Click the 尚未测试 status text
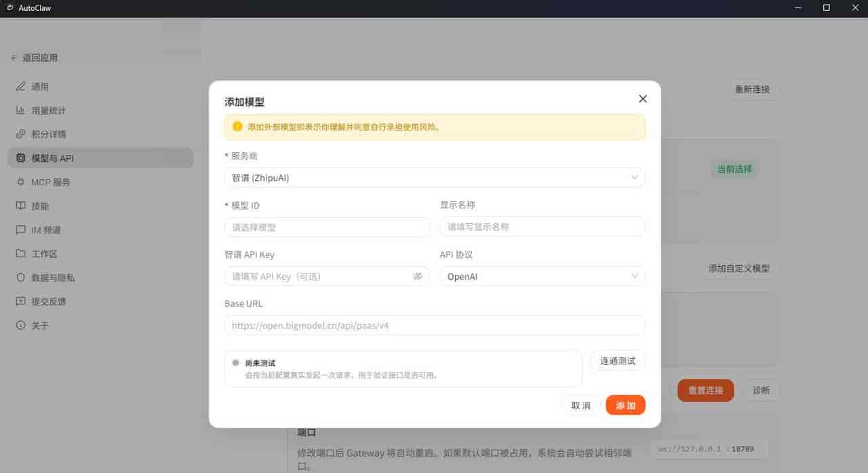The image size is (868, 473). (260, 363)
